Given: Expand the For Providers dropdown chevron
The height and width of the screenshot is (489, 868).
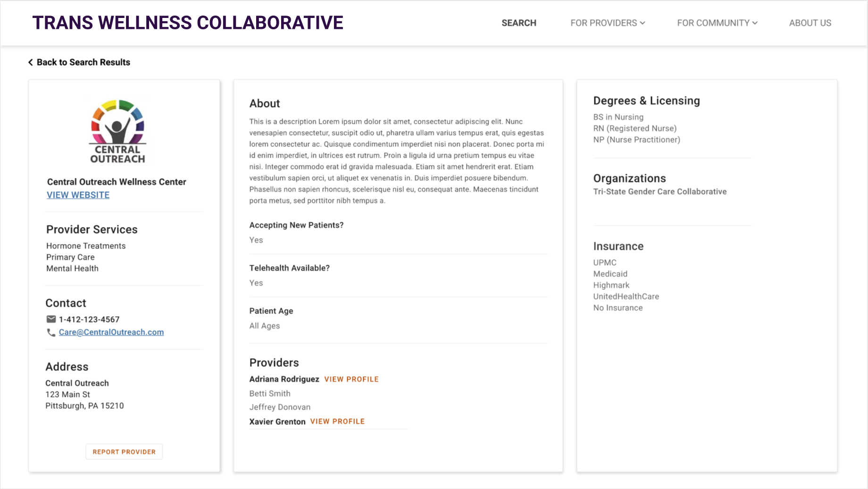Looking at the screenshot, I should 643,23.
